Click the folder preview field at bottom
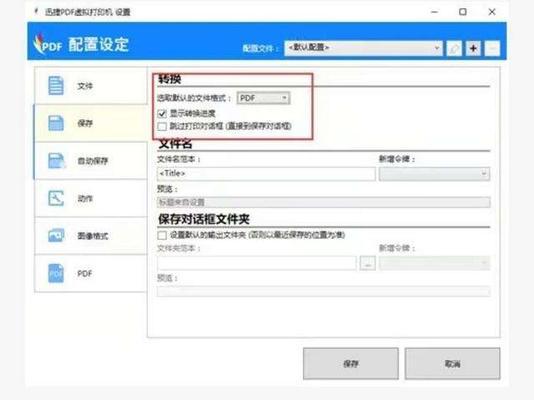This screenshot has height=400, width=534. click(324, 291)
